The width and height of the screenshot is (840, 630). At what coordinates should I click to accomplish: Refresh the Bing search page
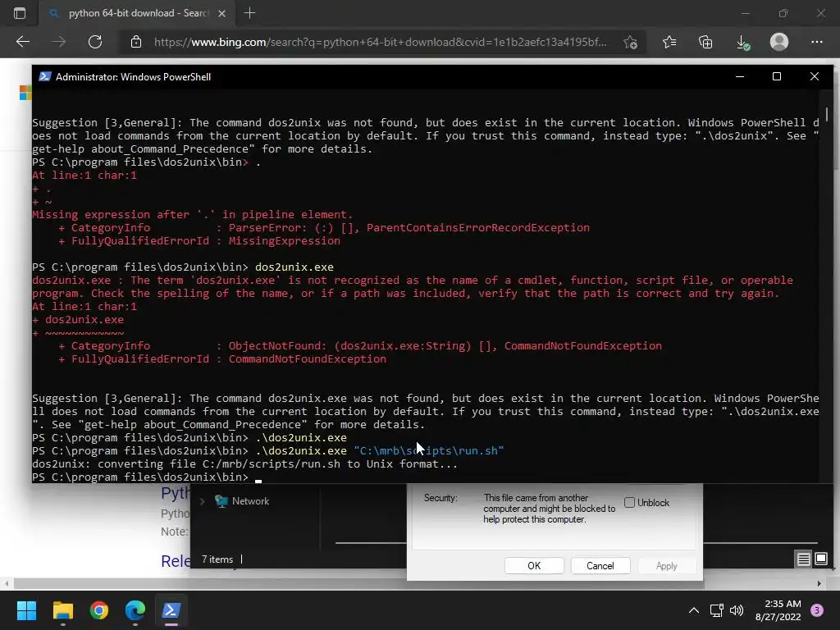point(95,42)
